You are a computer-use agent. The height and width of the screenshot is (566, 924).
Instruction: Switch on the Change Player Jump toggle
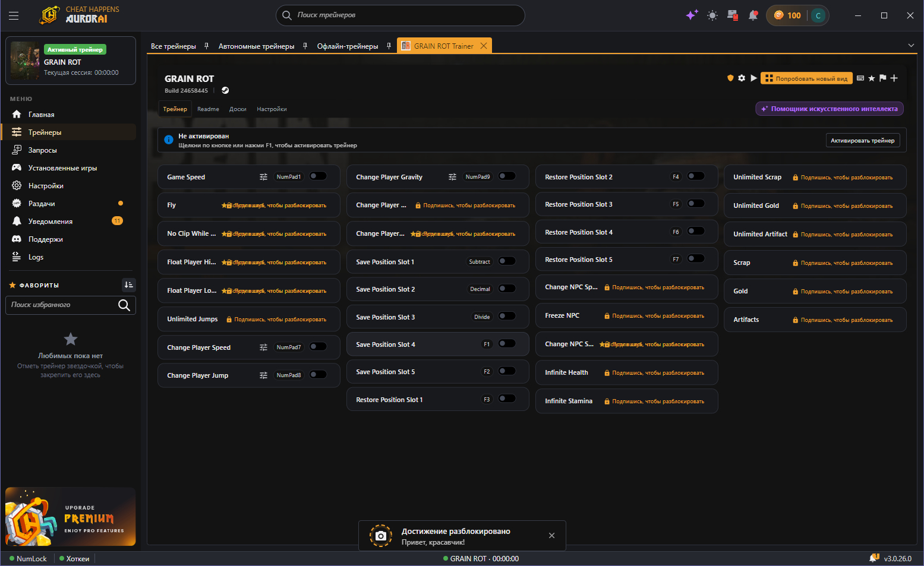point(318,375)
